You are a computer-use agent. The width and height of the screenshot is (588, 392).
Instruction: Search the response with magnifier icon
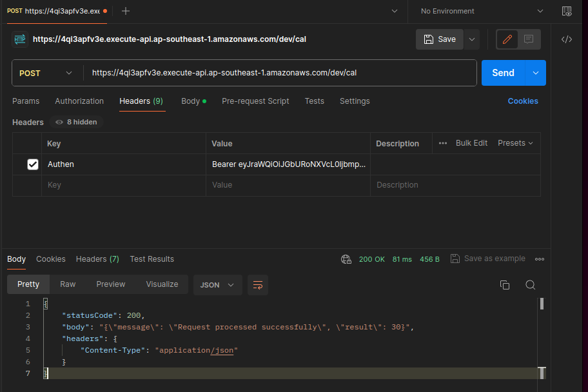pyautogui.click(x=530, y=285)
